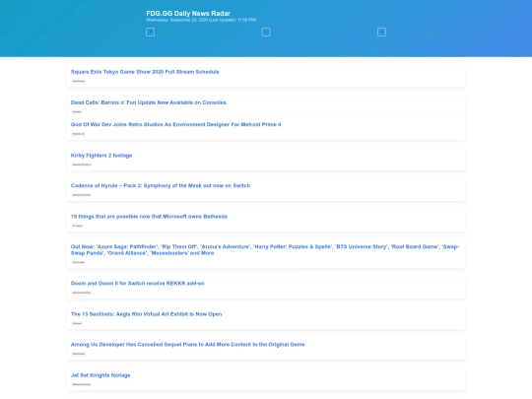
Task: Open 19 things Microsoft owns Bethesda article
Action: tap(149, 217)
